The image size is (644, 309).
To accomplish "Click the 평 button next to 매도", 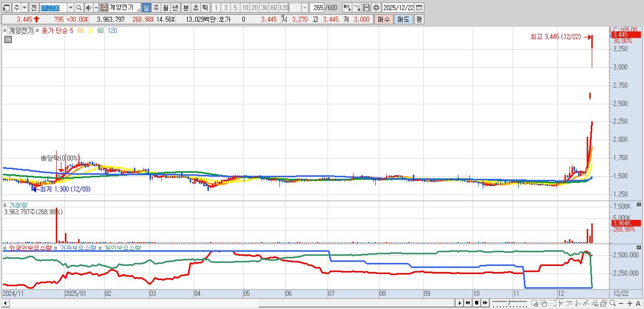I will coord(419,19).
